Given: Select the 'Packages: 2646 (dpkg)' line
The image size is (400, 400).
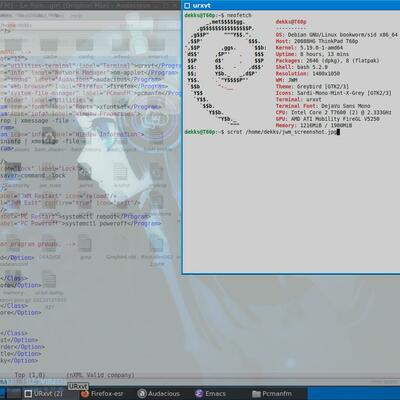Looking at the screenshot, I should 327,61.
